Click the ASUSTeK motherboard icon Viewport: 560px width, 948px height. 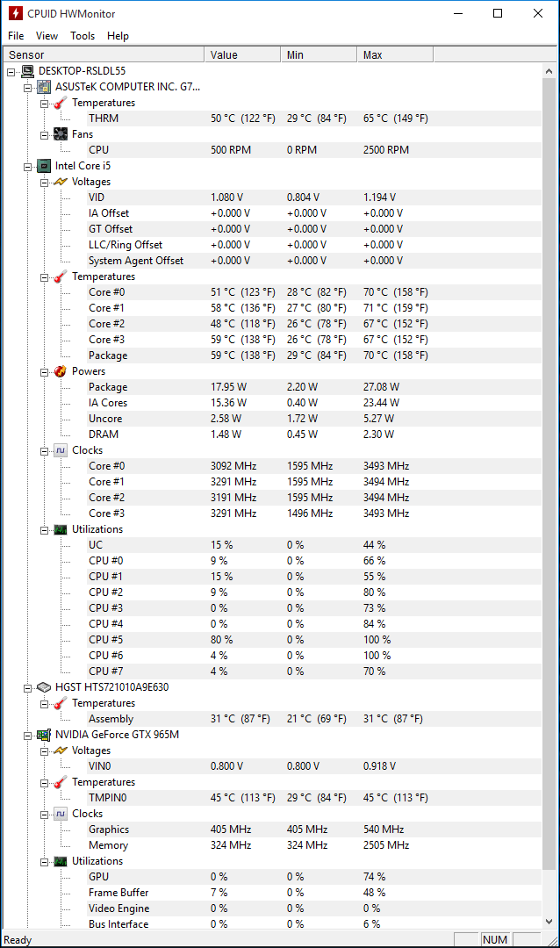[x=44, y=87]
